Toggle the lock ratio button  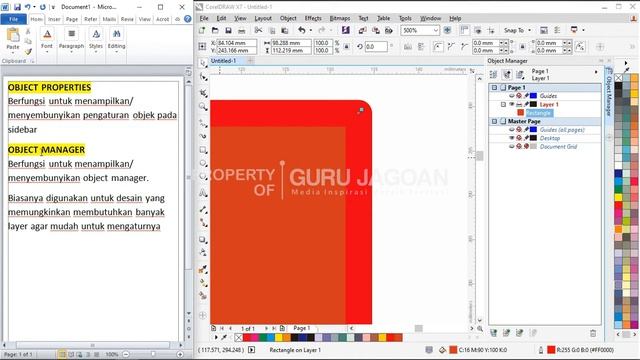pos(347,47)
